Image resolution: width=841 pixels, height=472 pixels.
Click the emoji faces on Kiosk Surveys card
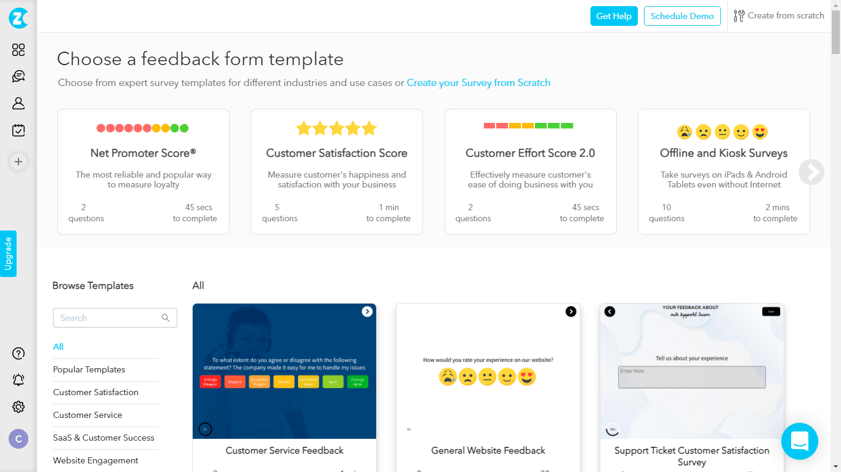coord(722,131)
